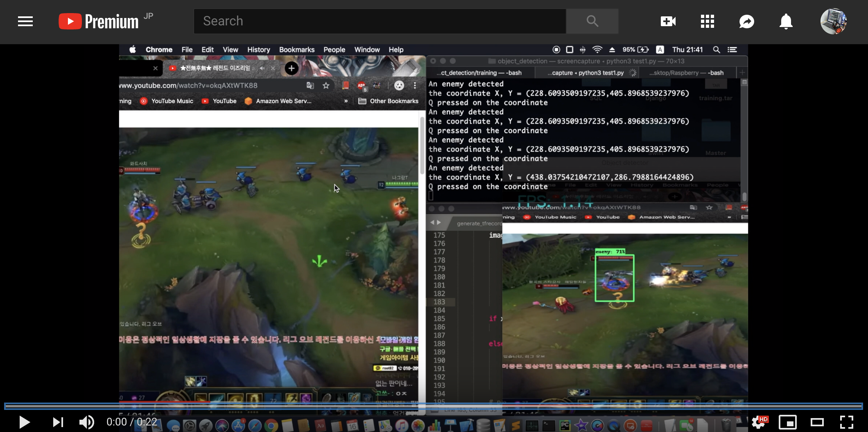Click the coordinate line with 438.03754210472107
Screen dimensions: 868x432
tap(561, 177)
